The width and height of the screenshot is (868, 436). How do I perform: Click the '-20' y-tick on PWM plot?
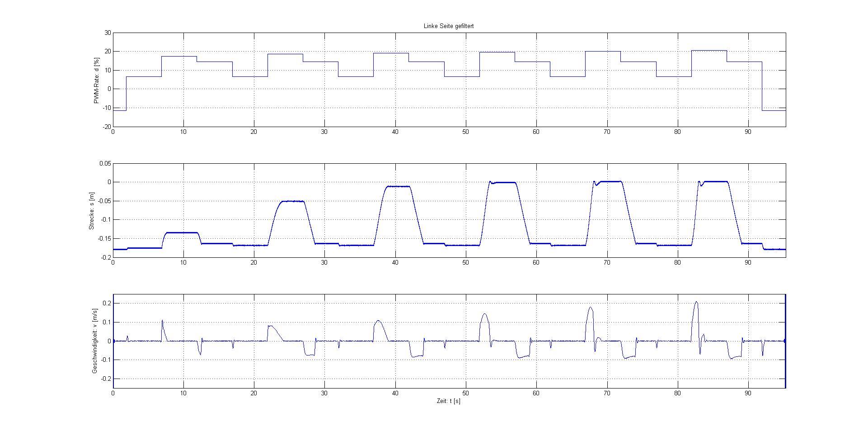click(106, 127)
